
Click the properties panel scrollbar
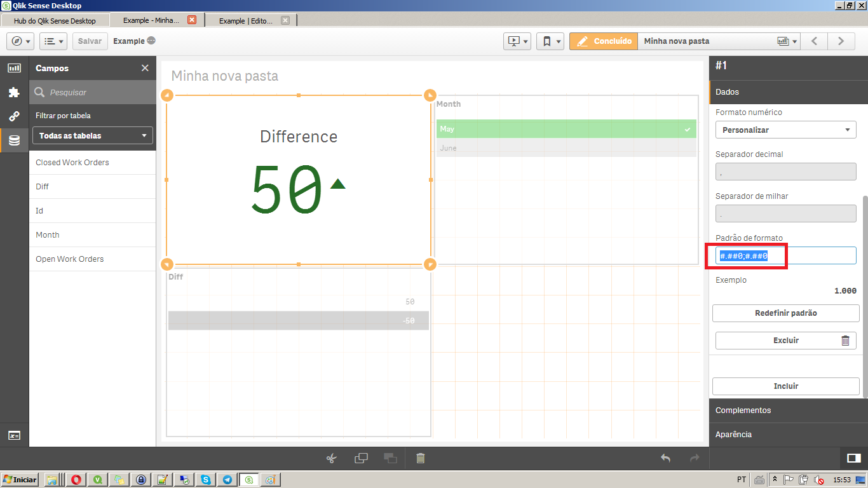[x=865, y=297]
